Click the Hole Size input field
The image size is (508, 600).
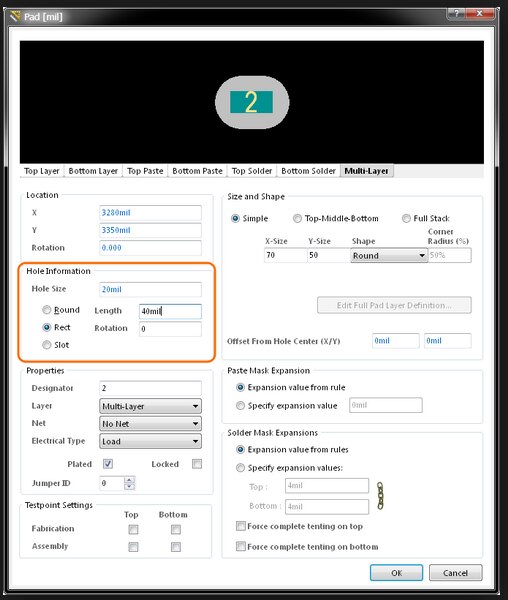150,289
